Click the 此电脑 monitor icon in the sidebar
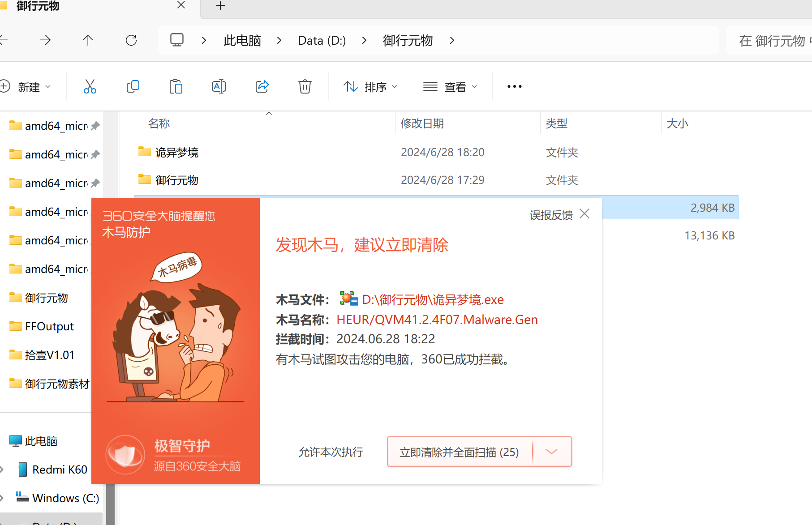 (x=16, y=441)
